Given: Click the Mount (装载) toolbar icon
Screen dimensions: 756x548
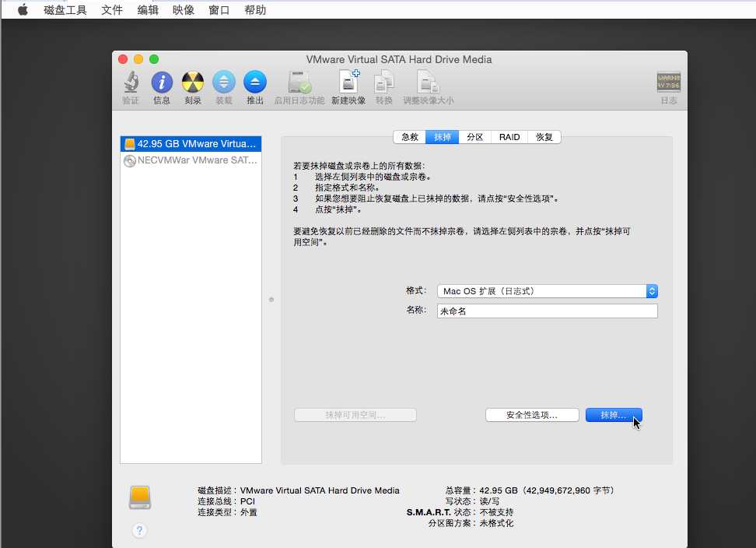Looking at the screenshot, I should (x=224, y=83).
